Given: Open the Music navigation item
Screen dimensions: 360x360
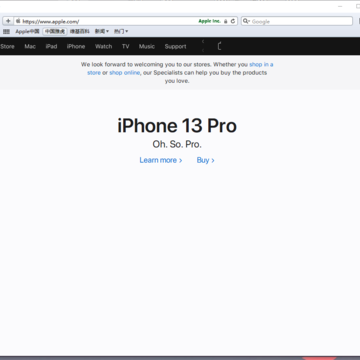Looking at the screenshot, I should [147, 46].
